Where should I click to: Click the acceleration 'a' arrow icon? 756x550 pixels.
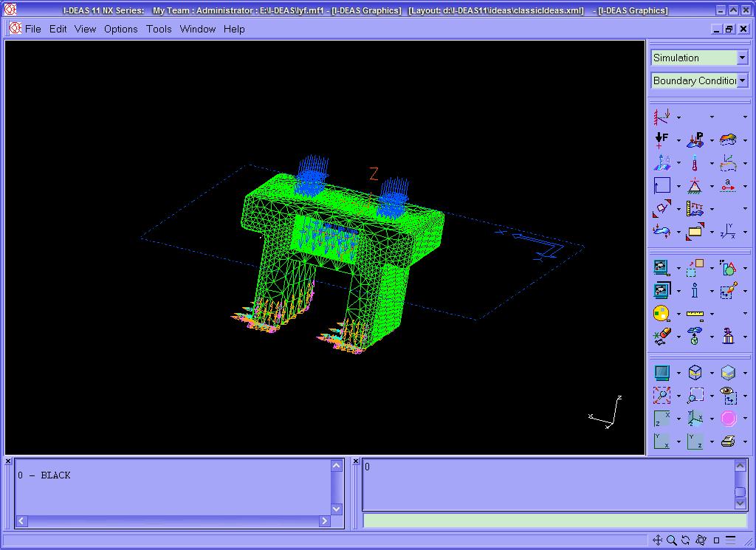[728, 185]
